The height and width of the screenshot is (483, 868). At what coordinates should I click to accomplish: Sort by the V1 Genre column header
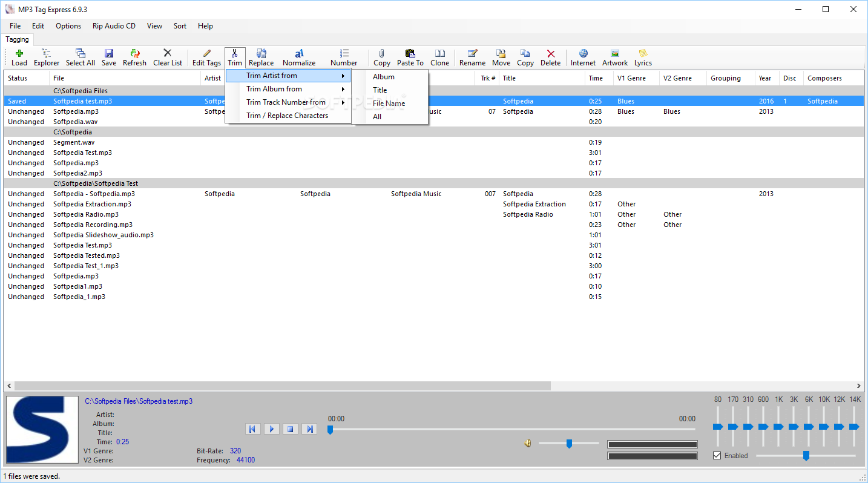636,78
